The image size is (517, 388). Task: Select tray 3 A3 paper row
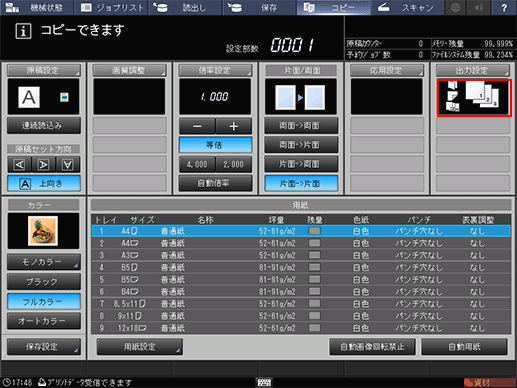point(301,255)
